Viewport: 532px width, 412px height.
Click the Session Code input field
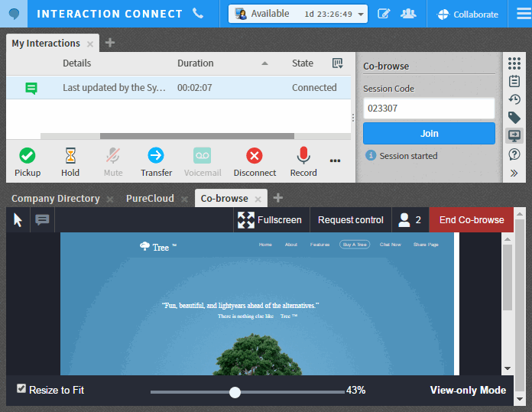(429, 109)
